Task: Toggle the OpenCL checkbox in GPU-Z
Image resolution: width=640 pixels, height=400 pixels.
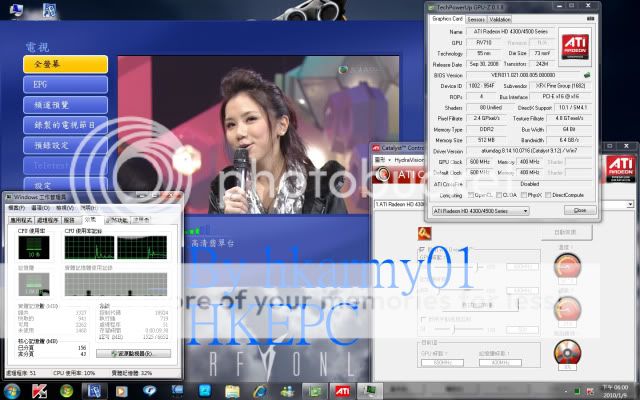Action: pyautogui.click(x=471, y=195)
